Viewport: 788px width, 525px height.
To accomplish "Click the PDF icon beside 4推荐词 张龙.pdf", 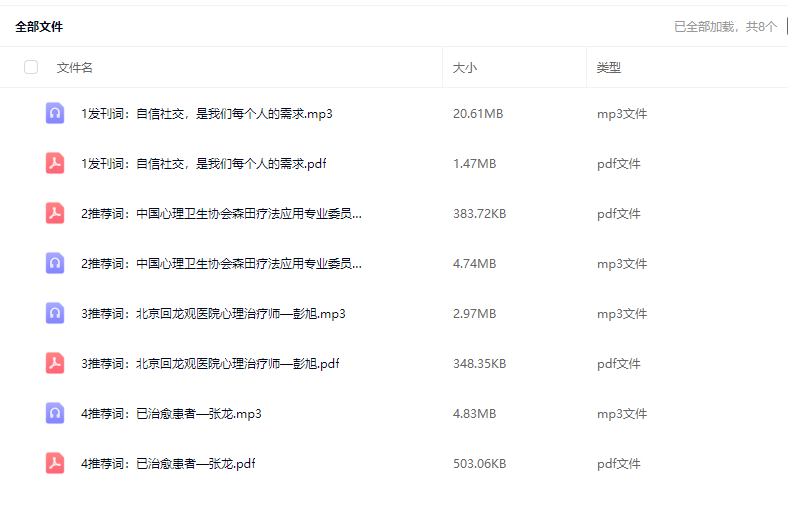I will coord(55,463).
